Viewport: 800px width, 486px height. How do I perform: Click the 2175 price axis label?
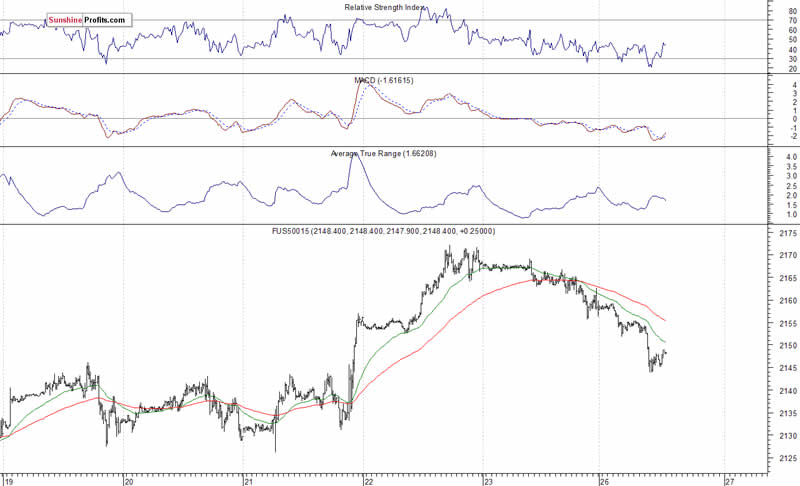(x=788, y=233)
